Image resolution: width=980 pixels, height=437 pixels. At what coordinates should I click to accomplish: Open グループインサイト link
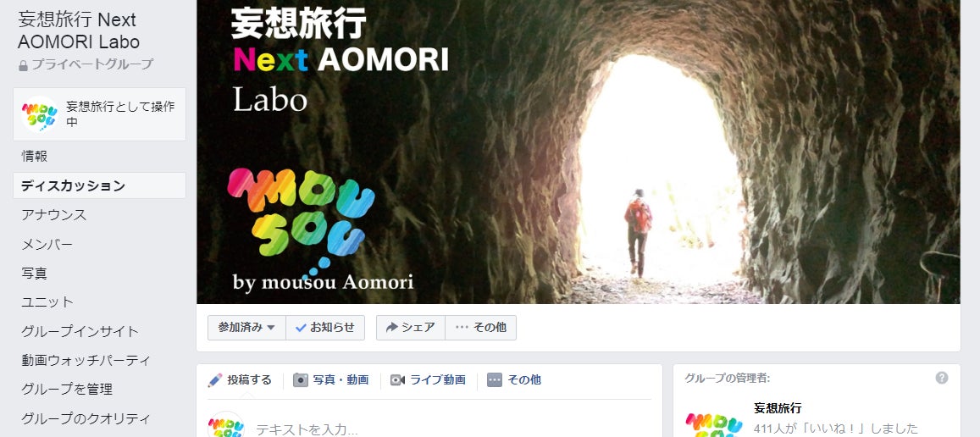[x=80, y=331]
